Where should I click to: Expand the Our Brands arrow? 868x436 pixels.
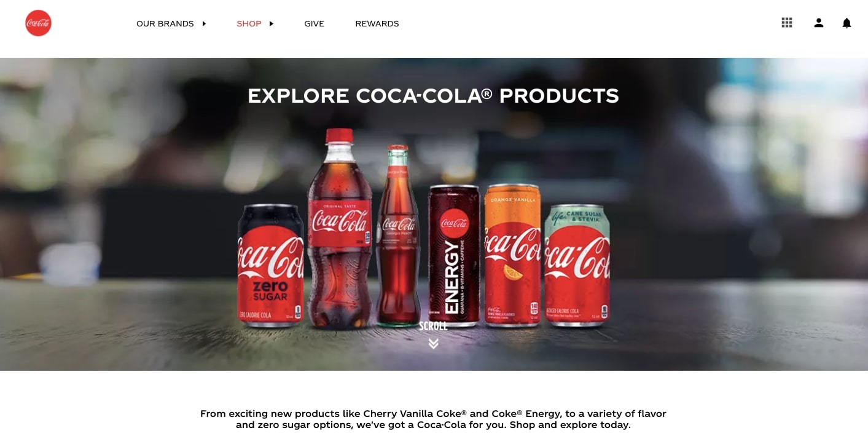[204, 23]
